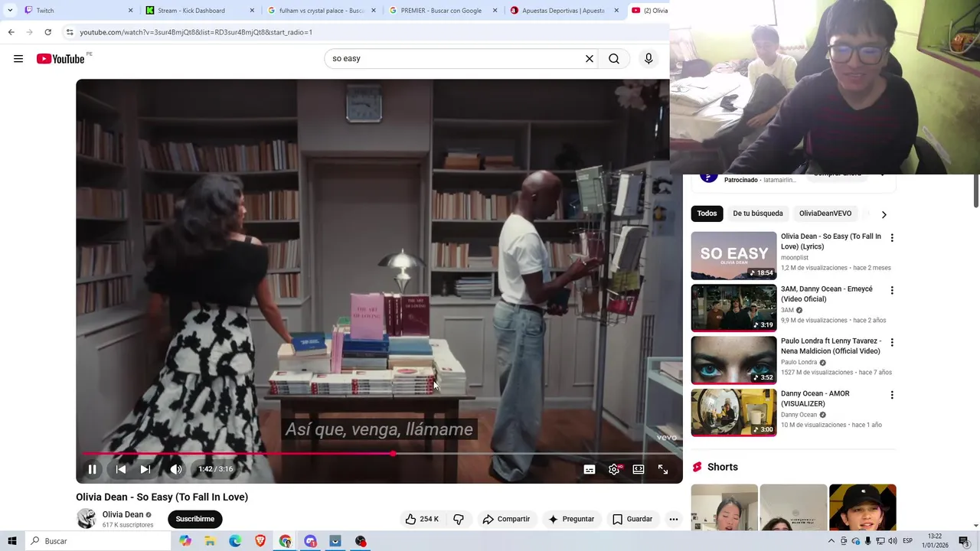Click the Danny Ocean - AMOR title
Screen dimensions: 980x551
[815, 399]
